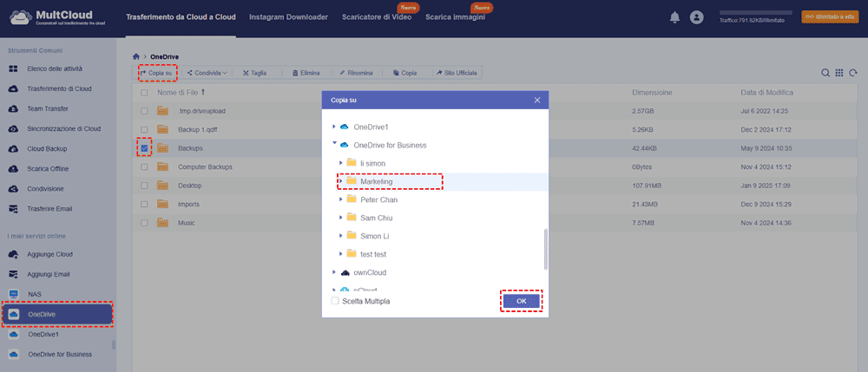
Task: Enable the Scelta Multipla checkbox
Action: (335, 301)
